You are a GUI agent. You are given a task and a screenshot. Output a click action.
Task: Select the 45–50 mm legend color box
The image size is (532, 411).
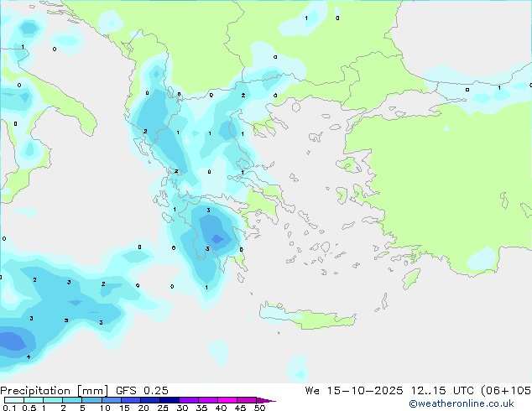point(247,400)
